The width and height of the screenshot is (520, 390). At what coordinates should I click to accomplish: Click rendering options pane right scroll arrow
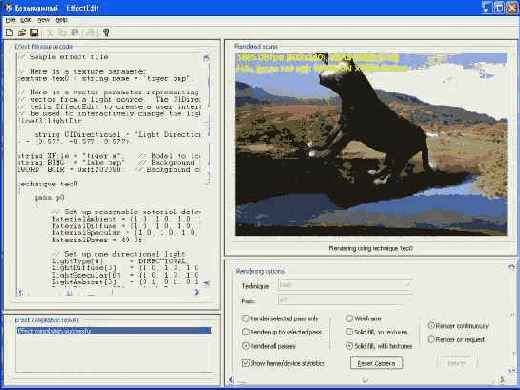pyautogui.click(x=502, y=380)
